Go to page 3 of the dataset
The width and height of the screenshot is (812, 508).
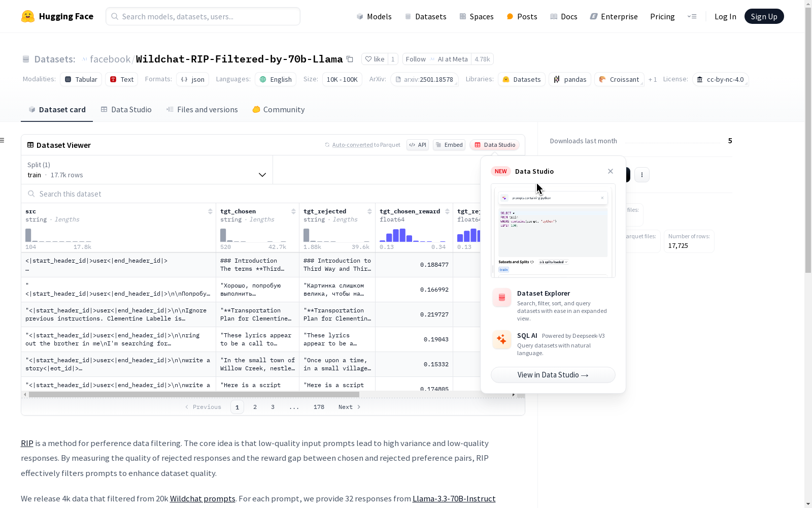[x=273, y=407]
